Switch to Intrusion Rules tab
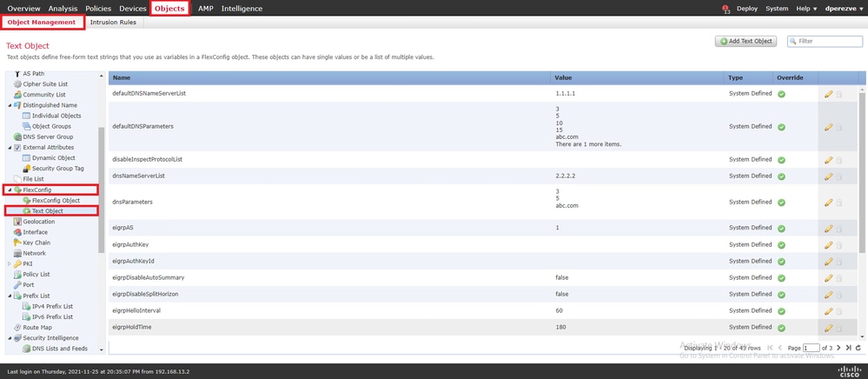The image size is (868, 379). 113,22
